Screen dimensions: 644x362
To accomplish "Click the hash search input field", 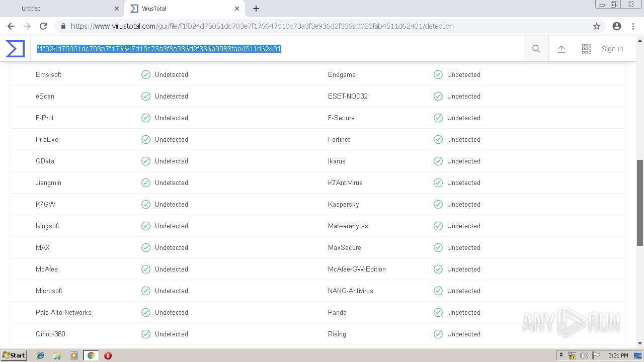I will pyautogui.click(x=277, y=49).
